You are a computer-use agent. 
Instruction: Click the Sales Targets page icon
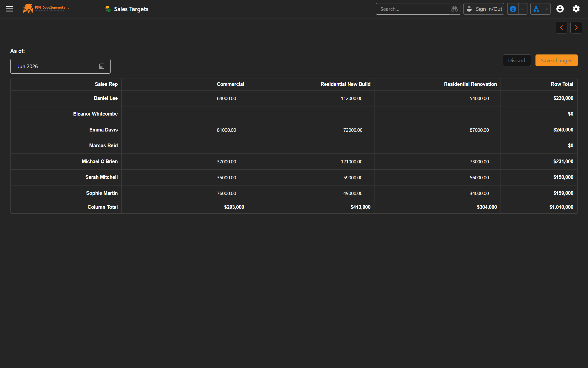point(108,9)
